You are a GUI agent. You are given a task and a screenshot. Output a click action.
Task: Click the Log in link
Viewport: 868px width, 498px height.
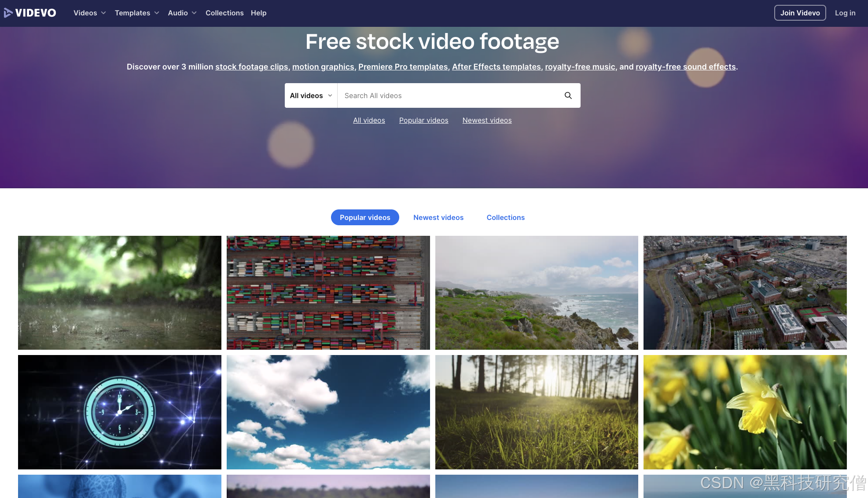point(845,13)
